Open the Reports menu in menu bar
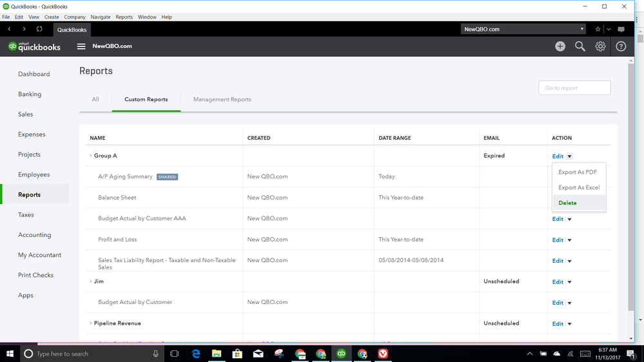Screen dimensions: 644x362 pos(124,17)
